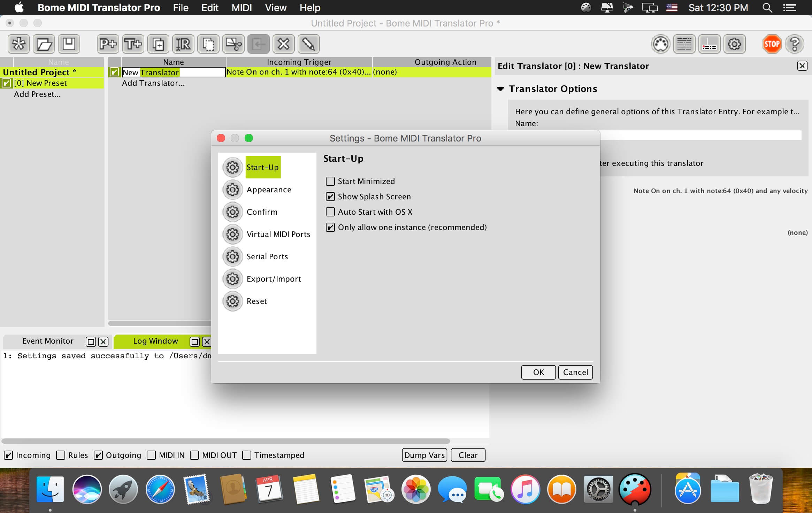Viewport: 812px width, 513px height.
Task: Open the MIDI ports connector icon
Action: 660,44
